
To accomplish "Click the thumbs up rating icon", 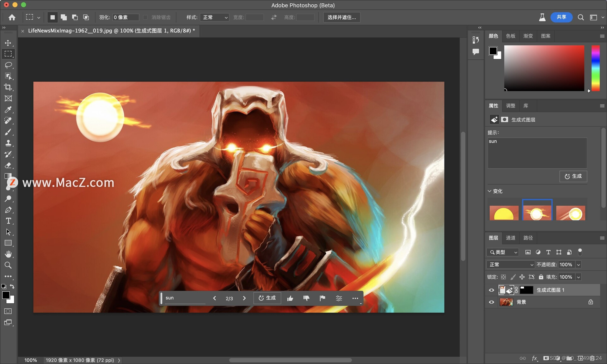I will pos(290,298).
